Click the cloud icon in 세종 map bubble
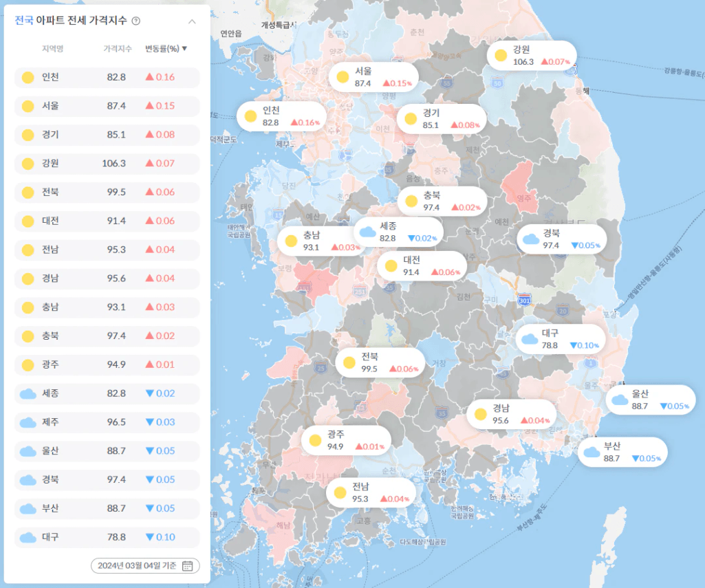 point(367,232)
